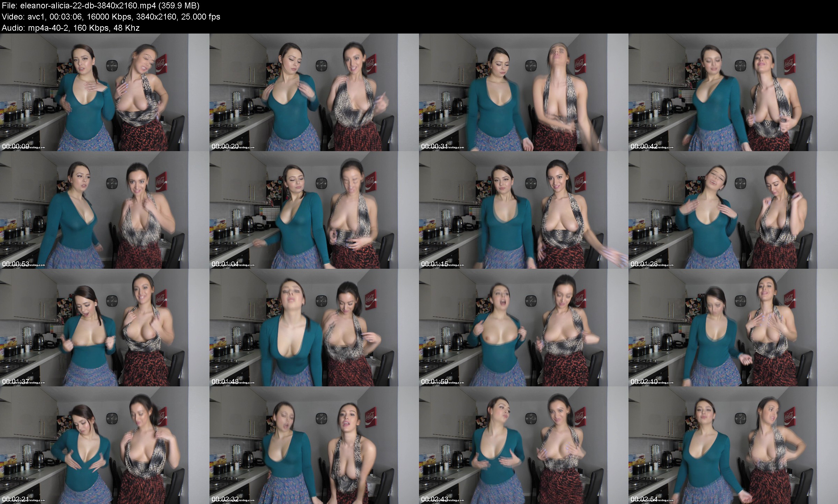Select the last thumbnail at 00:02:54

(x=733, y=445)
